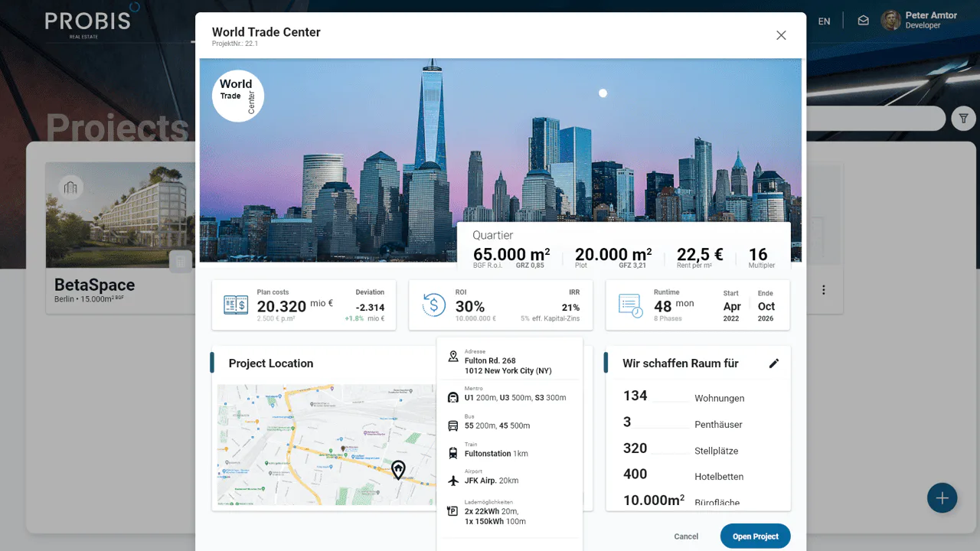Cancel the project dialog

click(686, 536)
